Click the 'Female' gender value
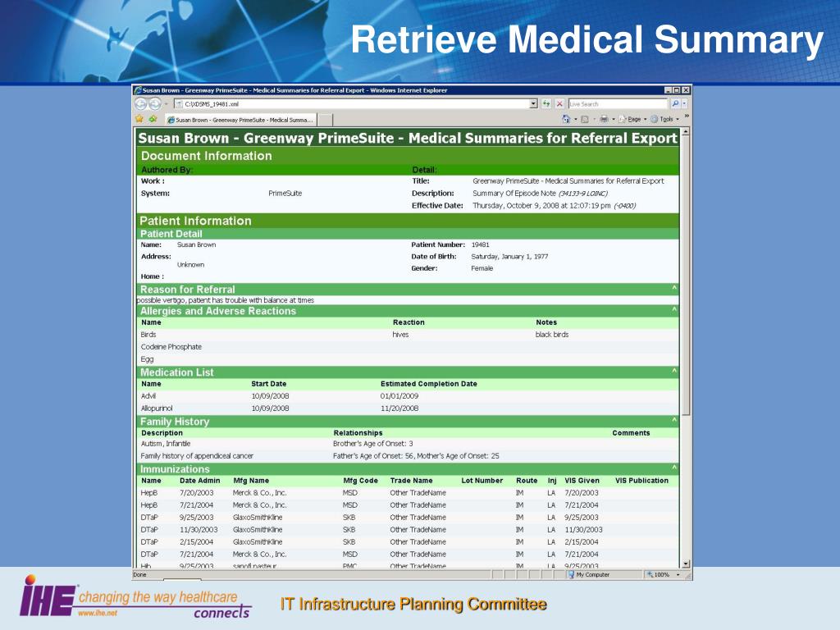This screenshot has height=630, width=840. (x=482, y=268)
